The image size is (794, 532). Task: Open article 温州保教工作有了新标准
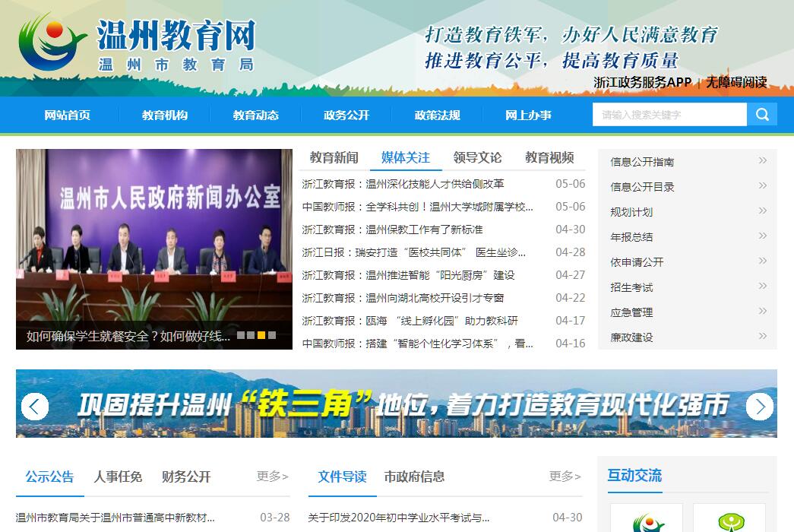pyautogui.click(x=392, y=230)
